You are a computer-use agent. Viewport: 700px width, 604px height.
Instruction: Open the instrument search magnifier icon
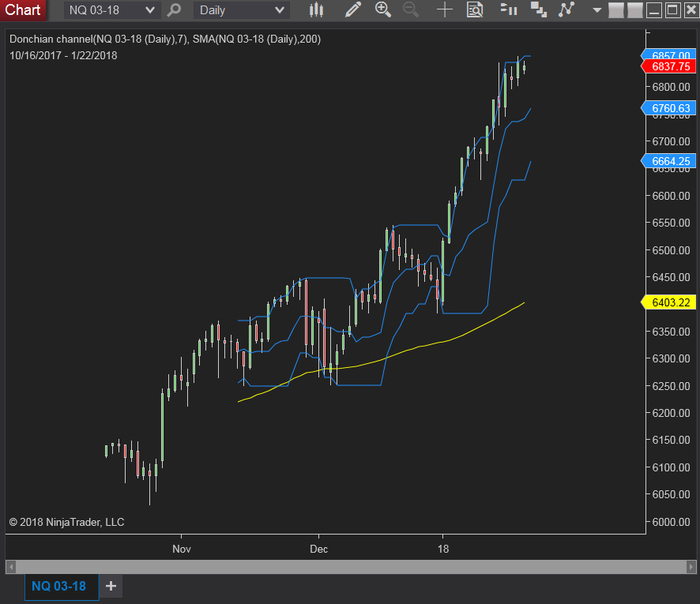174,9
